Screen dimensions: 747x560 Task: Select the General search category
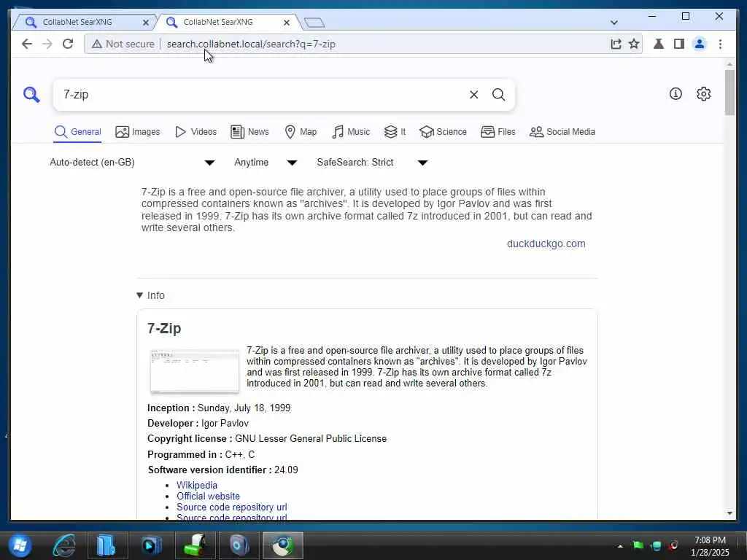(77, 132)
